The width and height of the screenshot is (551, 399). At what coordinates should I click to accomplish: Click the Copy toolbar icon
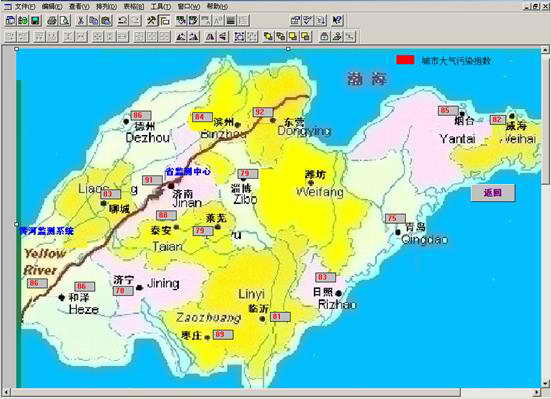(x=93, y=20)
